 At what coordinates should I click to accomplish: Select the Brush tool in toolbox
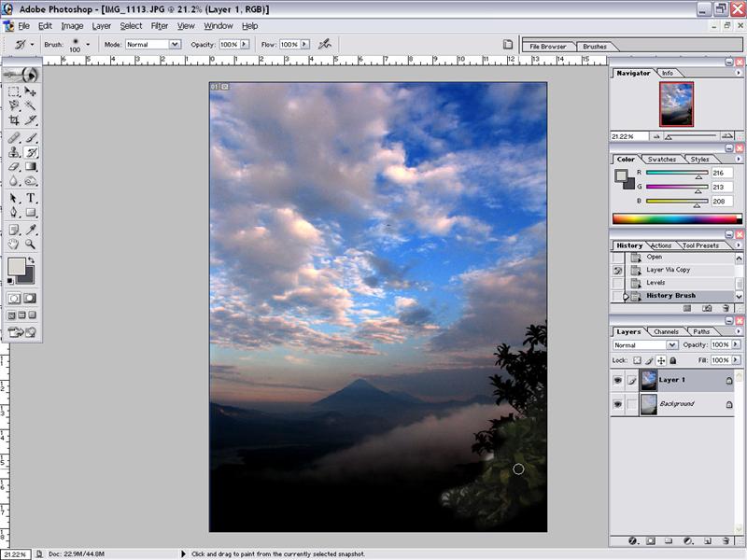pyautogui.click(x=31, y=138)
